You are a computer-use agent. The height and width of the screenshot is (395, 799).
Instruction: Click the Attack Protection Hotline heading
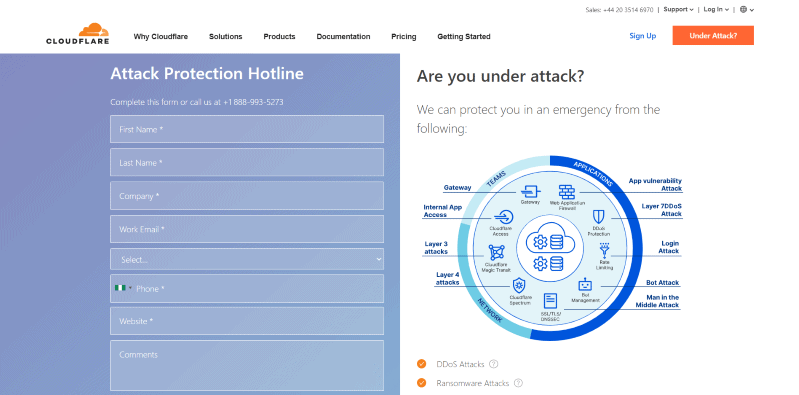pyautogui.click(x=207, y=73)
